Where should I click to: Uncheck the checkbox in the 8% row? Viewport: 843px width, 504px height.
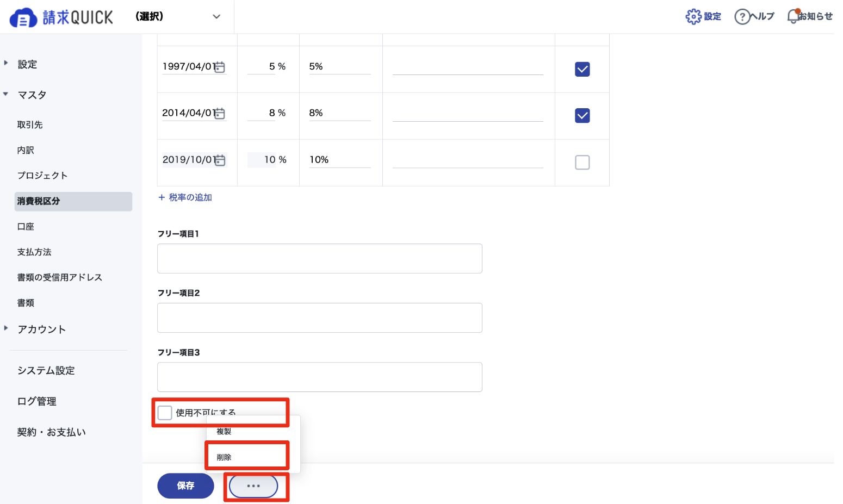coord(582,116)
